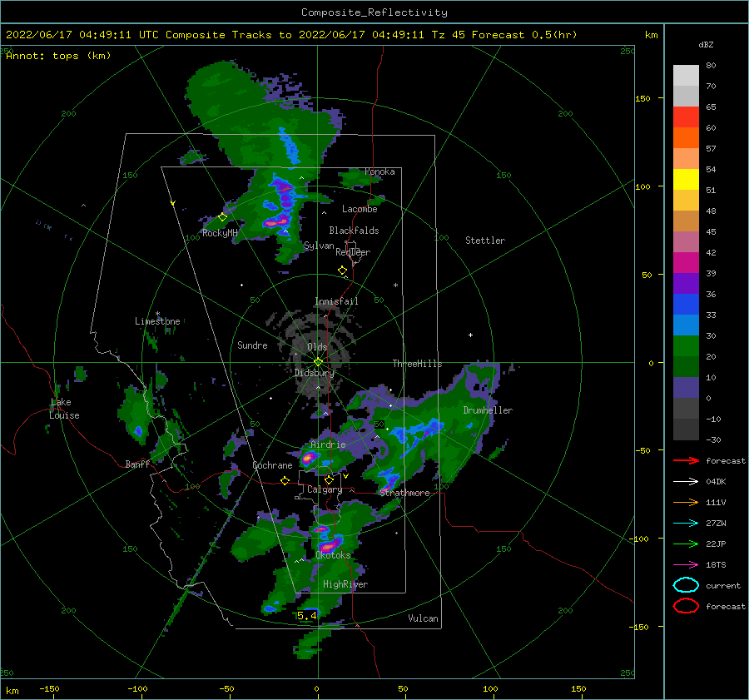Click the white 04DK arrow icon
749x700 pixels.
[686, 481]
